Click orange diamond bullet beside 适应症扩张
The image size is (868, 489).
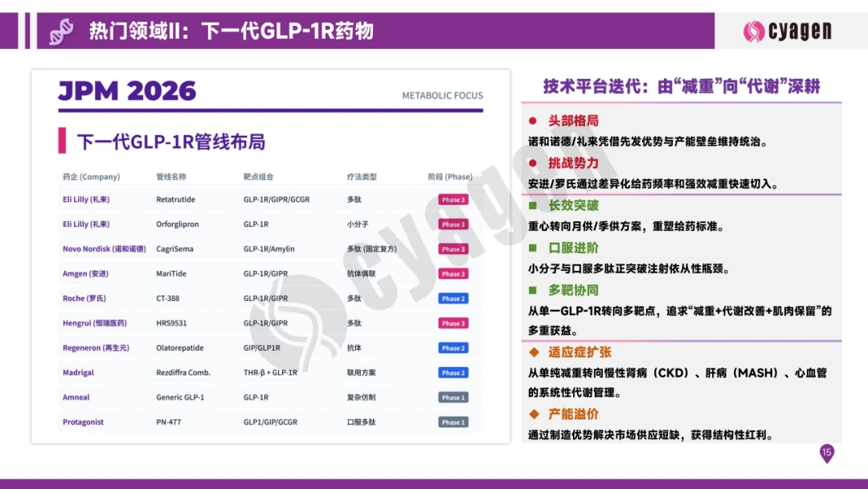(533, 352)
